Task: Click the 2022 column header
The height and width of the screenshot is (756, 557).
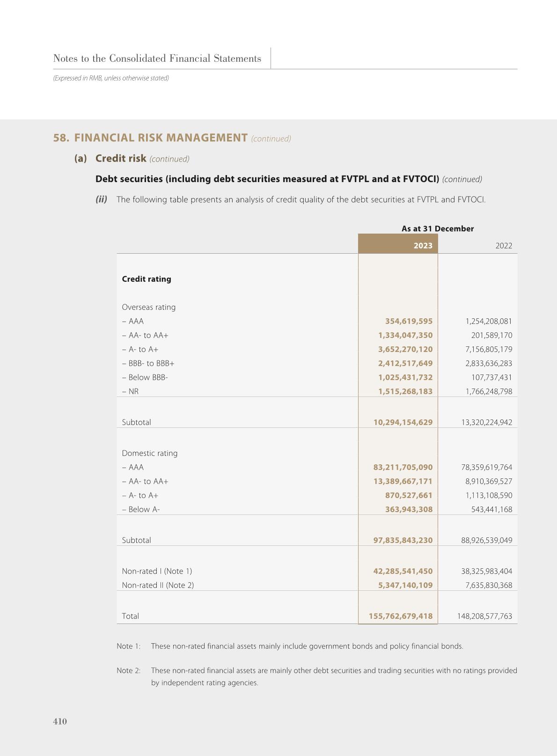Action: (x=504, y=246)
